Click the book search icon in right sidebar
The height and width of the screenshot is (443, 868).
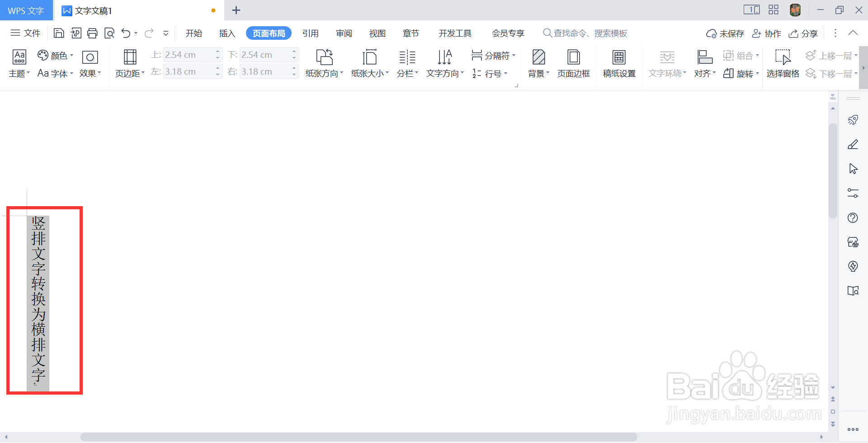pos(853,291)
